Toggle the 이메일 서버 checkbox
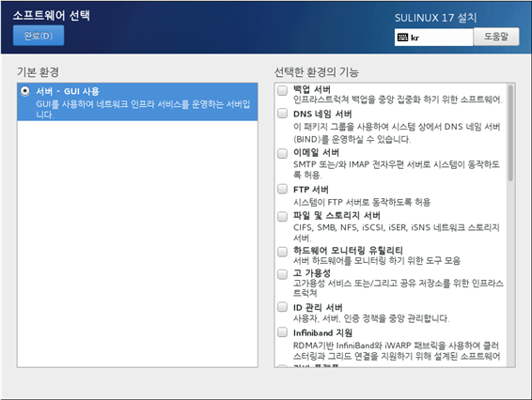The height and width of the screenshot is (400, 532). [x=282, y=154]
